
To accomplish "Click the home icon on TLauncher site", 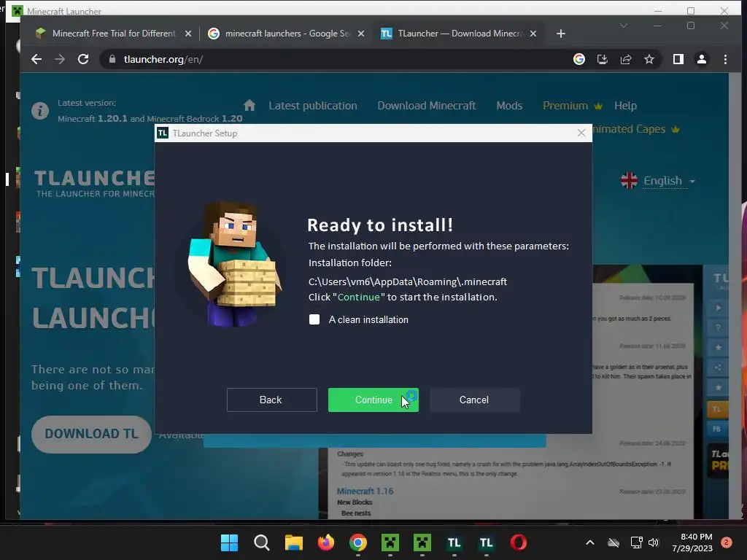I will click(249, 105).
